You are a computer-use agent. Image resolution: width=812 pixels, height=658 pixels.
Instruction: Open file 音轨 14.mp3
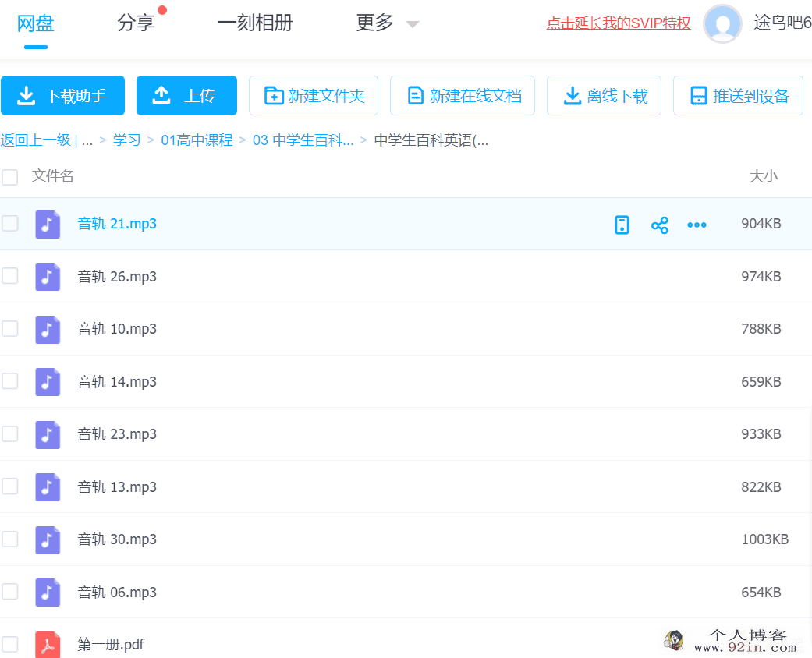[117, 381]
